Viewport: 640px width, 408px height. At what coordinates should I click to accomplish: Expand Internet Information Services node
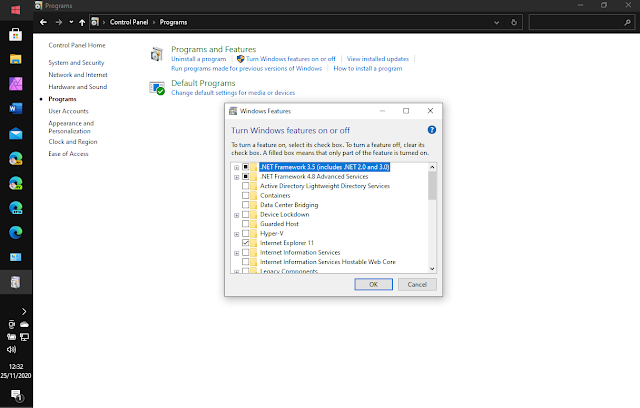click(x=236, y=253)
